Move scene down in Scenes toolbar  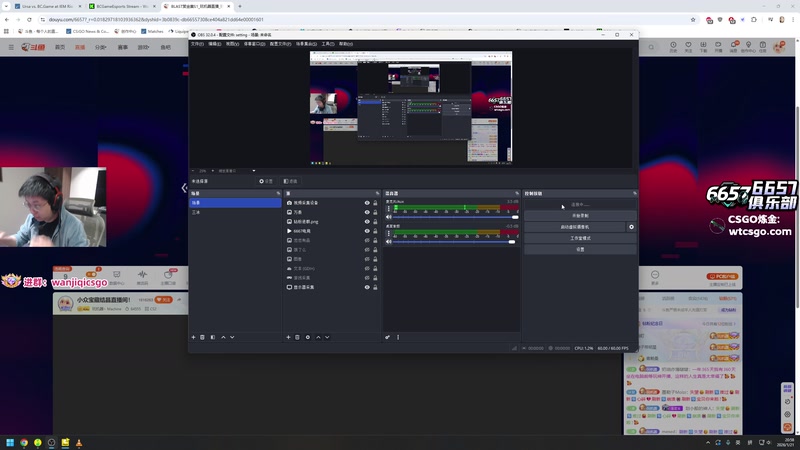(x=232, y=337)
